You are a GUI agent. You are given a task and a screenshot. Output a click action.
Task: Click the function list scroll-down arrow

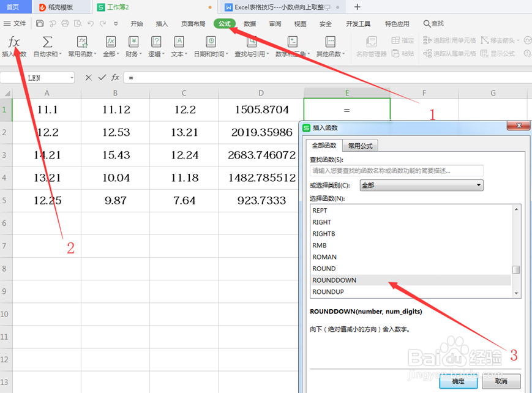point(516,293)
